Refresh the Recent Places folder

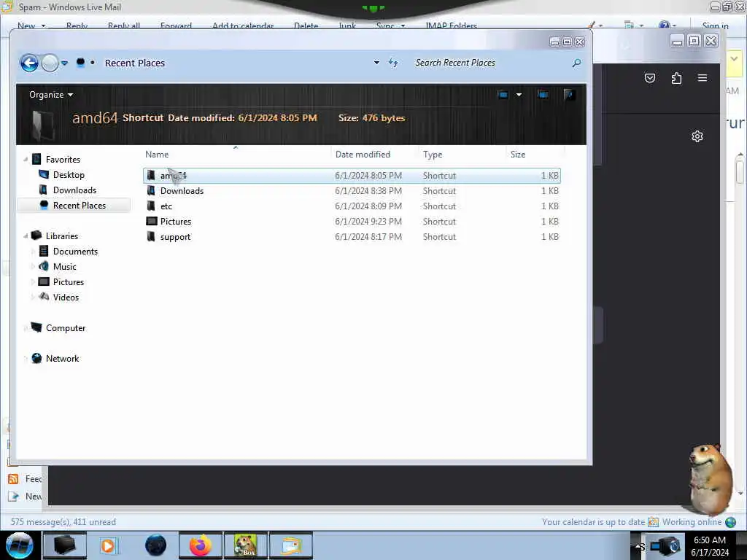[x=393, y=63]
